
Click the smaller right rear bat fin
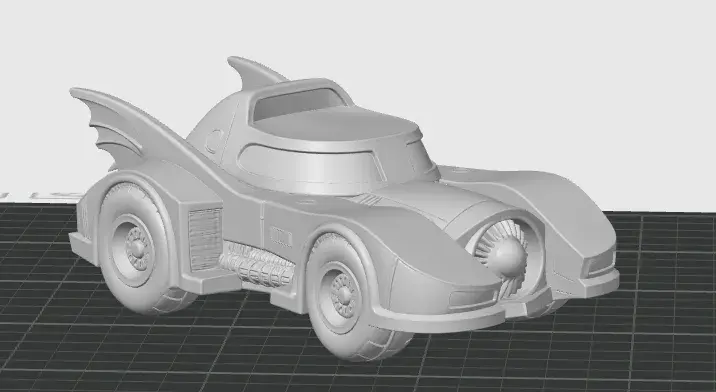(x=254, y=72)
